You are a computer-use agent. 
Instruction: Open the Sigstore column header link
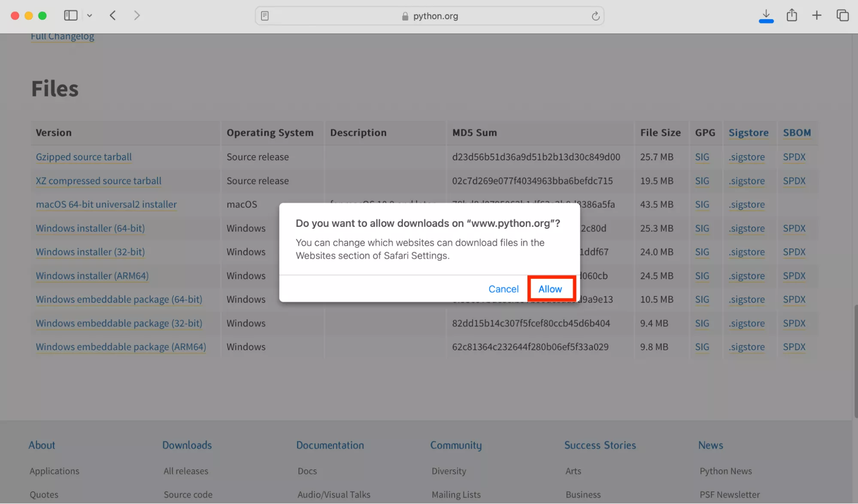pyautogui.click(x=749, y=133)
